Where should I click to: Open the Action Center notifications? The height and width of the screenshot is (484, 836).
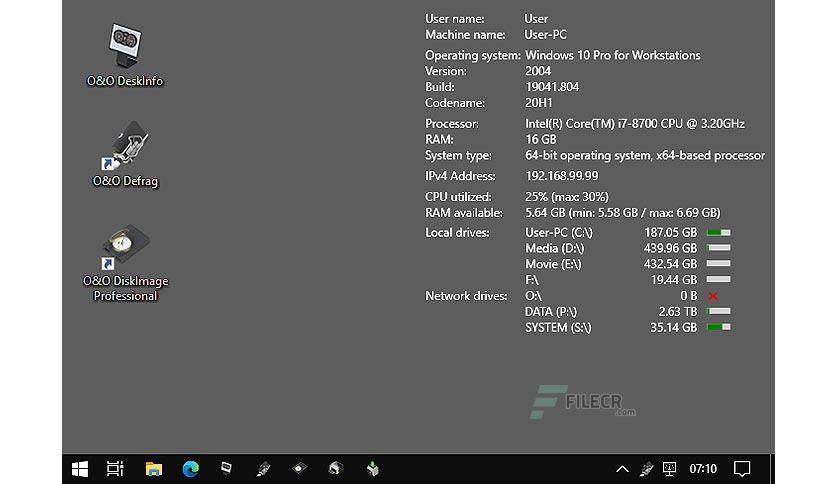tap(742, 469)
